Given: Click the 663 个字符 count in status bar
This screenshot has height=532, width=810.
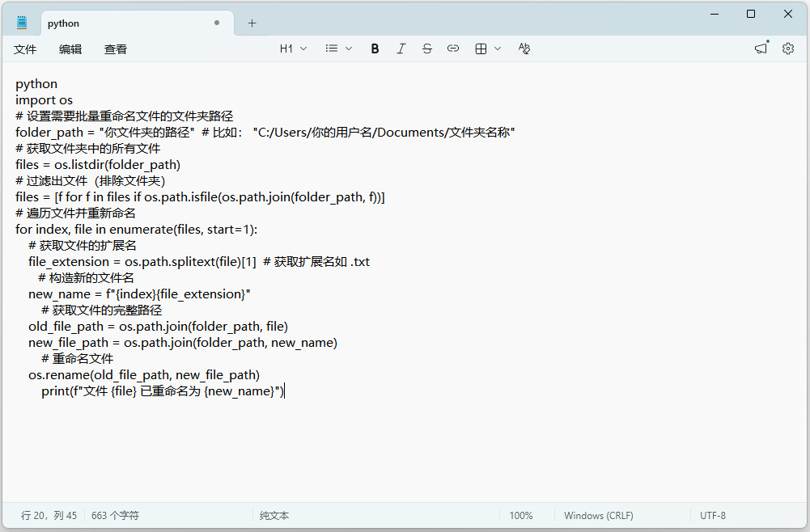Looking at the screenshot, I should click(x=115, y=516).
